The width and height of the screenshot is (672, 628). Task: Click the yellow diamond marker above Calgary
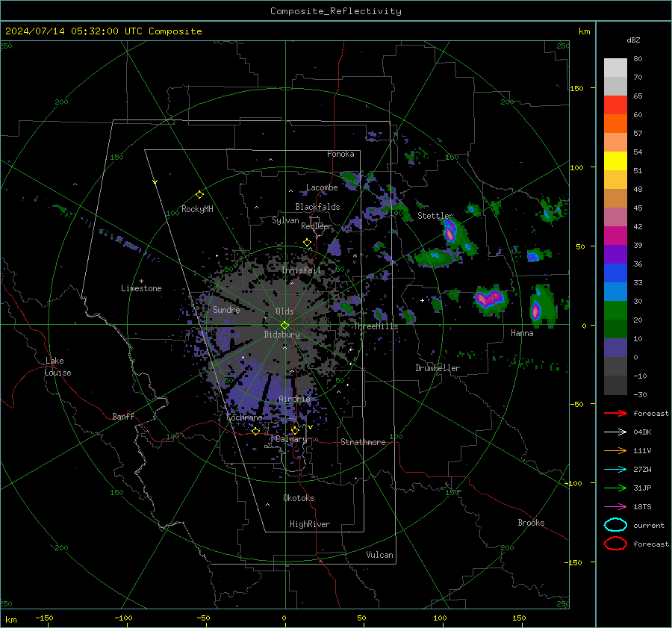(295, 430)
